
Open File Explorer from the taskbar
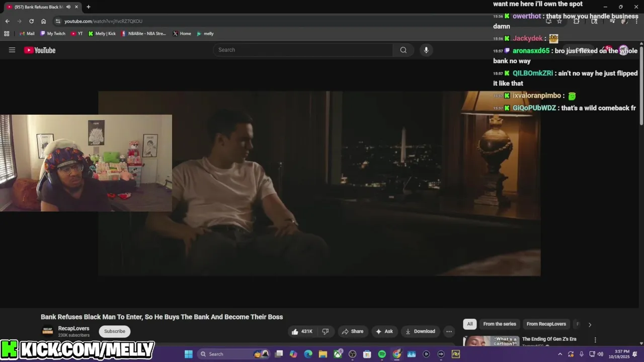(x=323, y=354)
